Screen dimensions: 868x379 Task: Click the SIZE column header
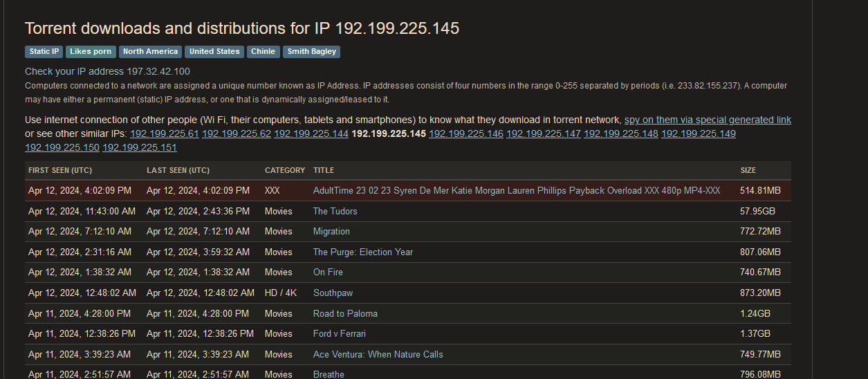coord(748,171)
